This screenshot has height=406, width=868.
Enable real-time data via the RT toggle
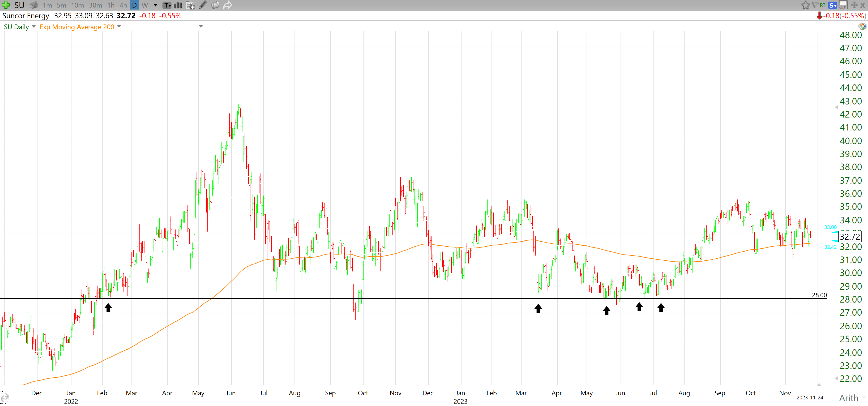[x=823, y=5]
